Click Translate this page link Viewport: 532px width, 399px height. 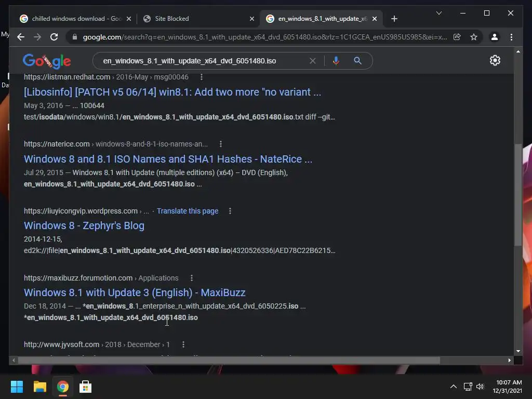pyautogui.click(x=188, y=211)
